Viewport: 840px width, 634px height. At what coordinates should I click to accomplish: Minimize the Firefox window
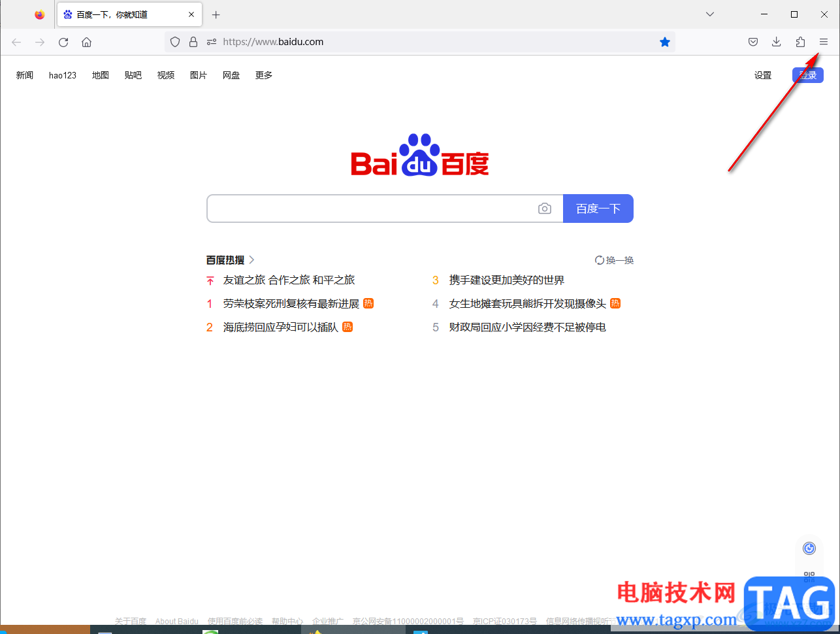coord(764,14)
